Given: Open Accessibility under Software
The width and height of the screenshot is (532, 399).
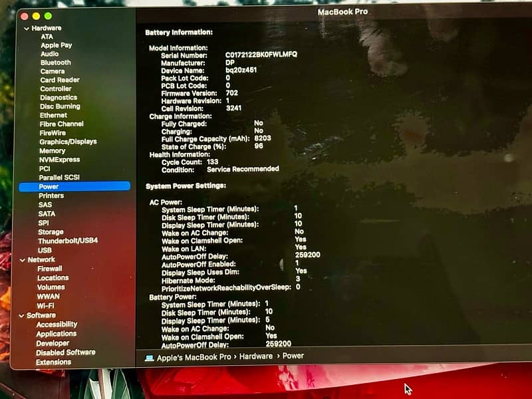Looking at the screenshot, I should (57, 325).
